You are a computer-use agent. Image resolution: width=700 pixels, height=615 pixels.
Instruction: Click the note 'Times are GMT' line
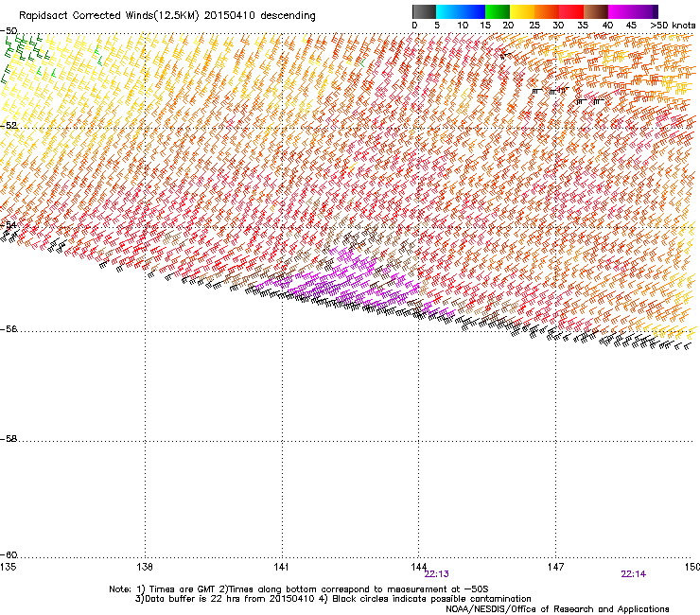[299, 589]
